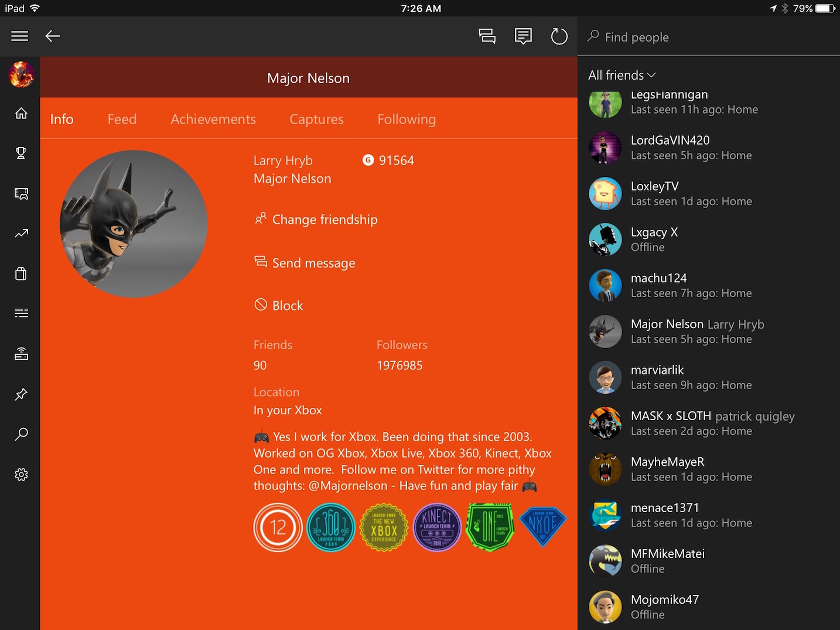Switch to the Captures tab
Viewport: 840px width, 630px height.
pos(316,119)
